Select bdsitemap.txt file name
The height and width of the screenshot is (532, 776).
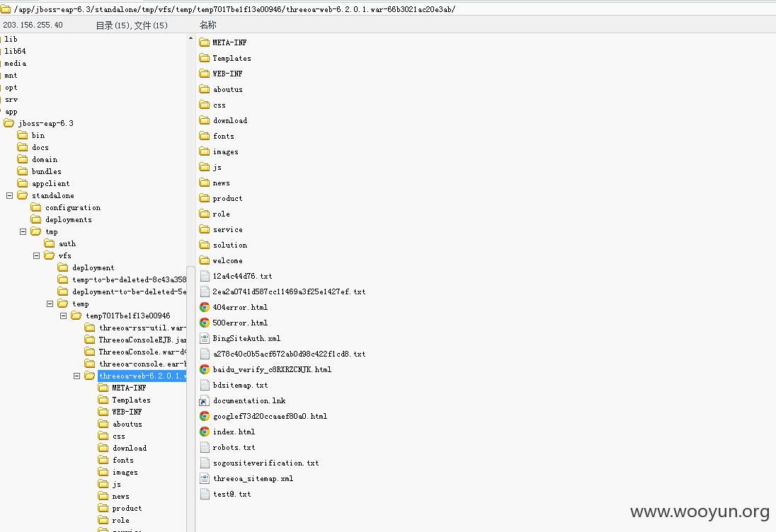click(x=240, y=385)
